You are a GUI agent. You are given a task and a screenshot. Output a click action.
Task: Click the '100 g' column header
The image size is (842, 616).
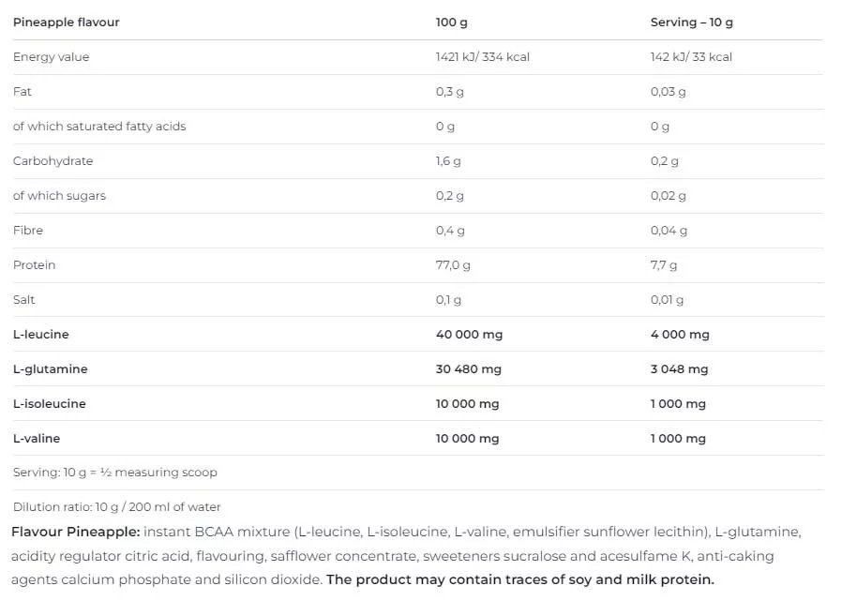click(452, 23)
